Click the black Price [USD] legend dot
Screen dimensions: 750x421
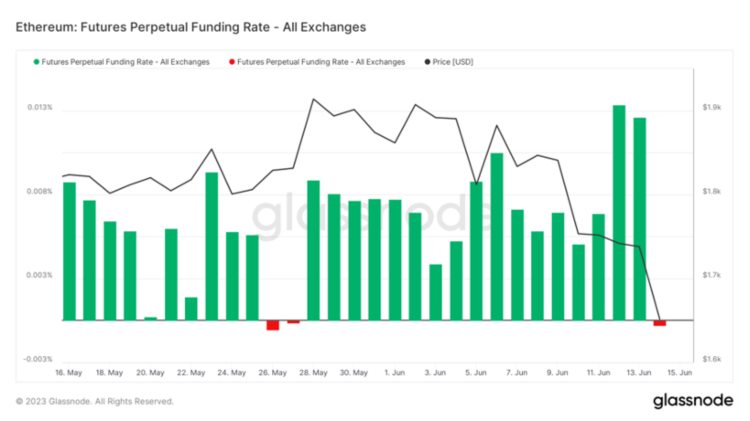428,62
